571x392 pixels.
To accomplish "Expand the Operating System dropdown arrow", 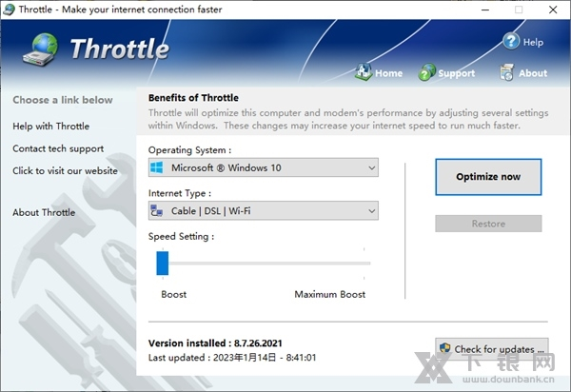I will [371, 168].
